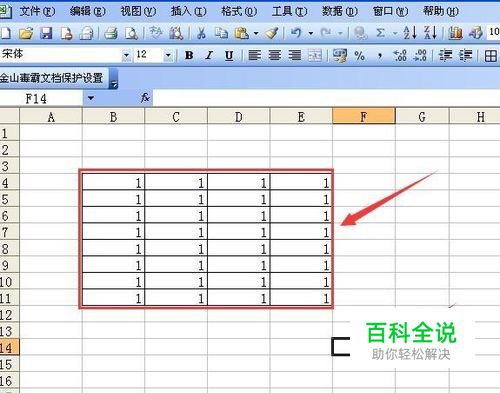Decrease decimal places
The height and width of the screenshot is (393, 500).
click(x=420, y=55)
